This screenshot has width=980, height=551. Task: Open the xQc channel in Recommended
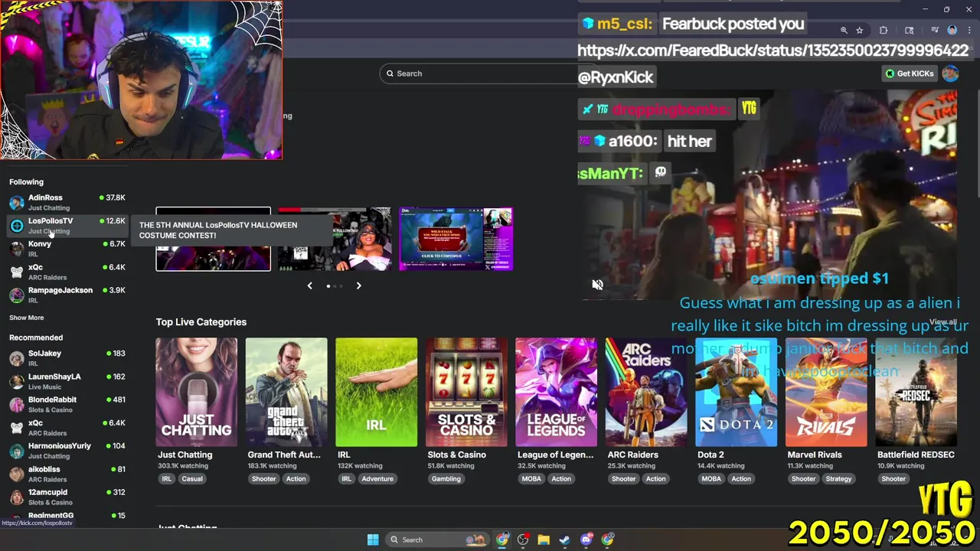point(67,428)
